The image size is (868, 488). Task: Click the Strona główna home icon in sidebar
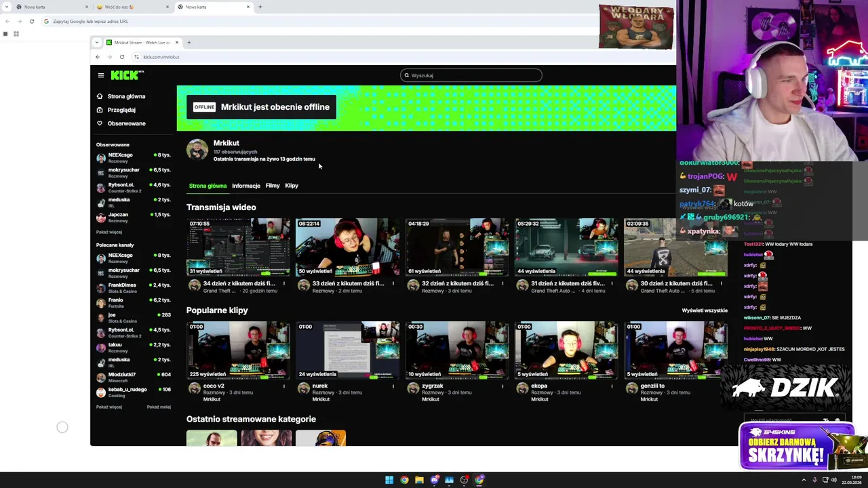pos(100,96)
